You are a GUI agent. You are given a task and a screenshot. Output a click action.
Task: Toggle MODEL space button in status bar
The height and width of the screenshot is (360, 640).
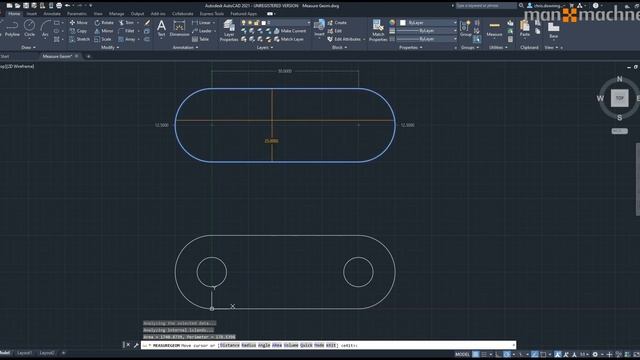click(462, 354)
